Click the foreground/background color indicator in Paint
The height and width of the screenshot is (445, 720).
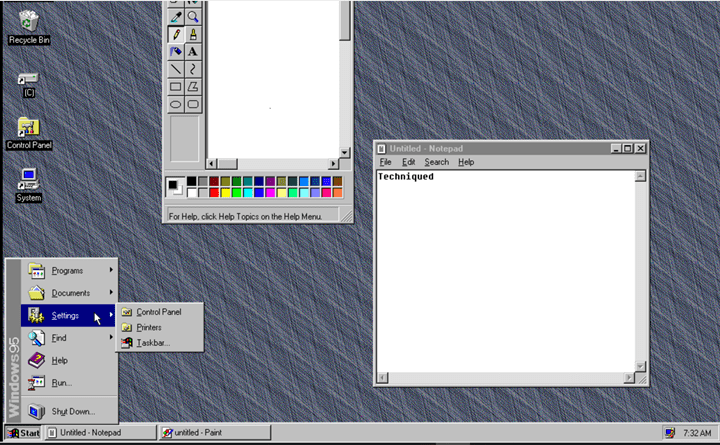[x=174, y=187]
